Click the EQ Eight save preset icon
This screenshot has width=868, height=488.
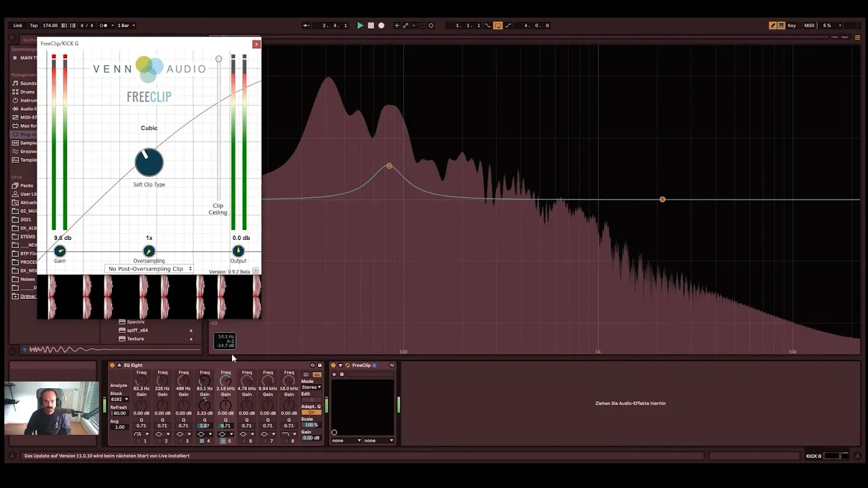point(320,365)
